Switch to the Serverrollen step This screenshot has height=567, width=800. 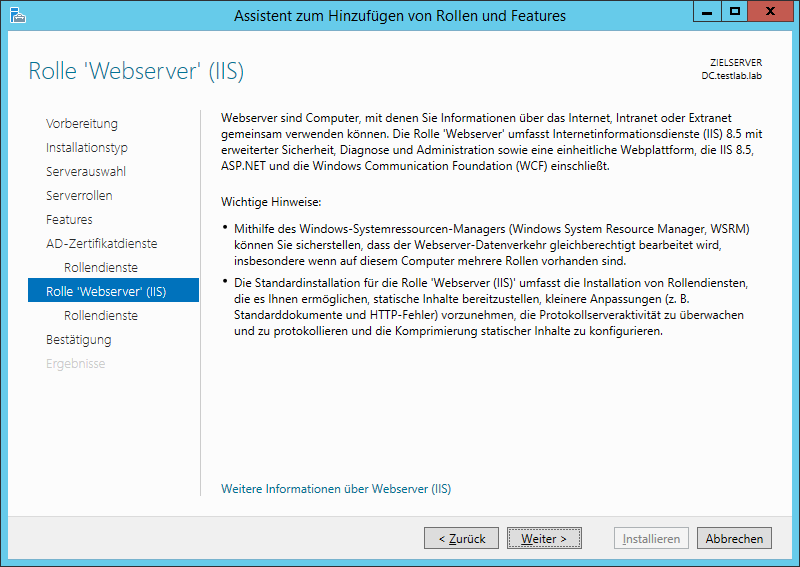(79, 195)
